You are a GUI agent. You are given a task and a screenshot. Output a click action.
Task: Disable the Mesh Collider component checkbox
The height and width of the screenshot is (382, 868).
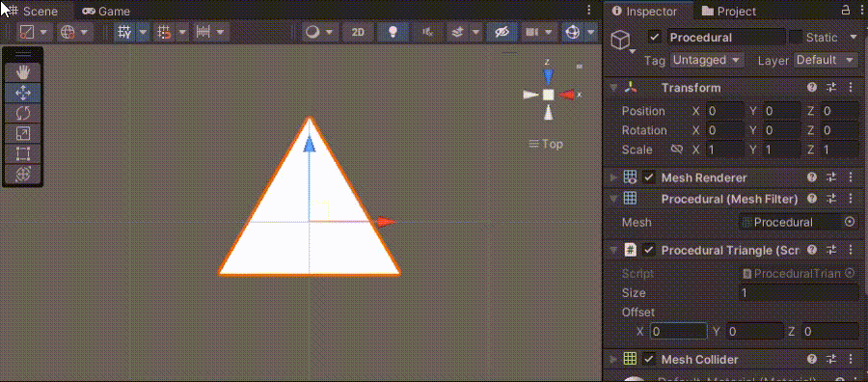[649, 359]
